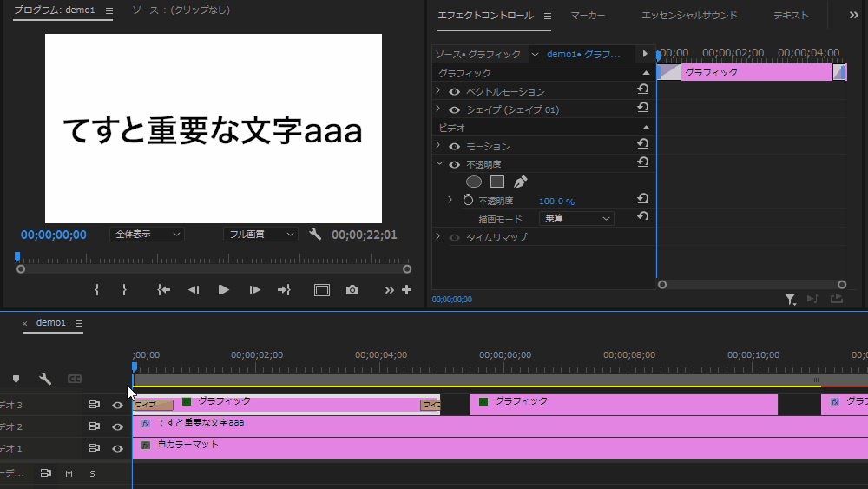Reset Shape (Shape 01) effect

pos(642,108)
